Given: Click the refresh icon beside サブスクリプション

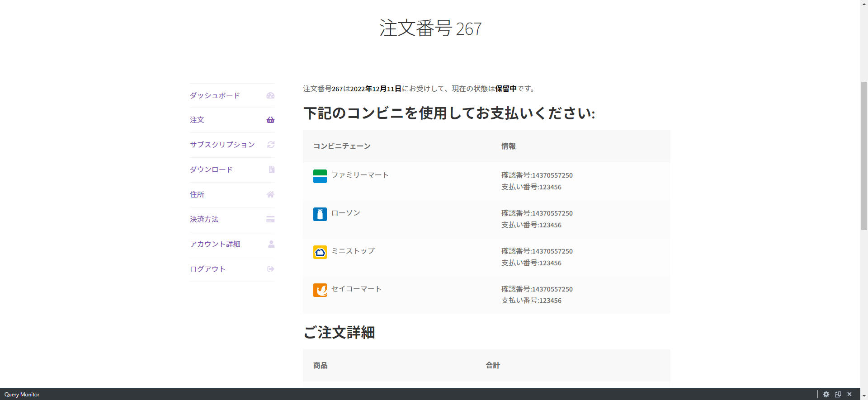Looking at the screenshot, I should coord(271,145).
